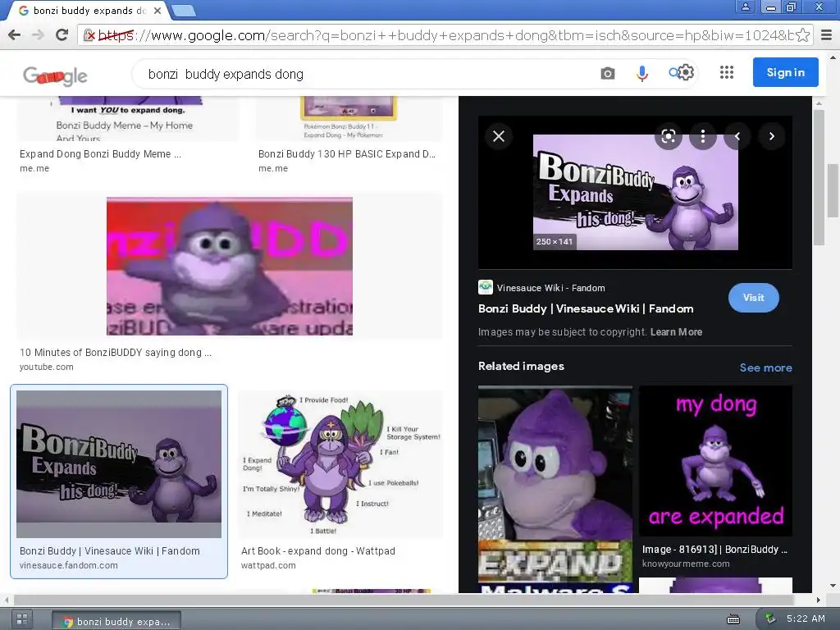Click the page vertical scrollbar thumb
The height and width of the screenshot is (630, 840).
coord(833,189)
